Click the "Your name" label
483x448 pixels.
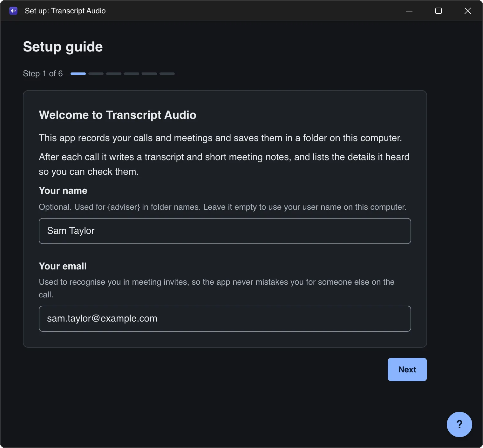click(x=63, y=191)
